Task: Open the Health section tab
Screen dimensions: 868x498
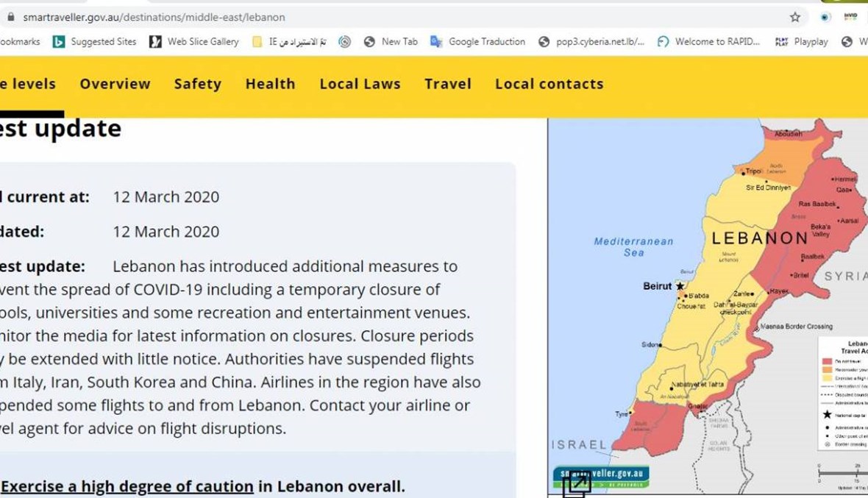Action: pyautogui.click(x=270, y=84)
